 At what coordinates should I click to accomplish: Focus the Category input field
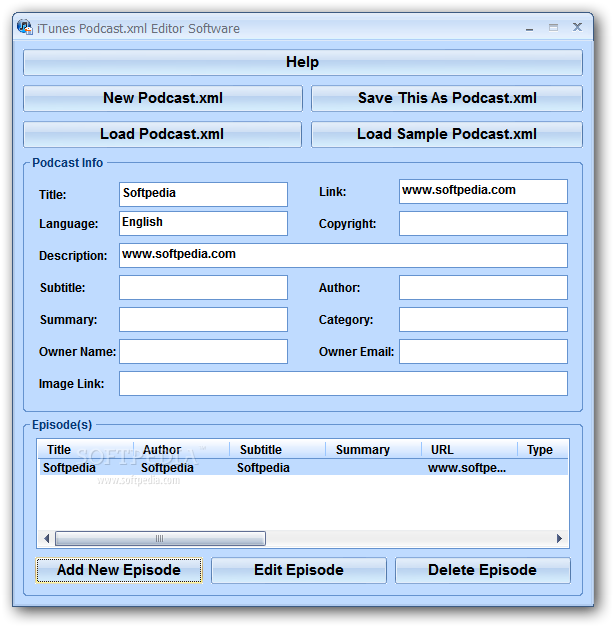pos(483,319)
